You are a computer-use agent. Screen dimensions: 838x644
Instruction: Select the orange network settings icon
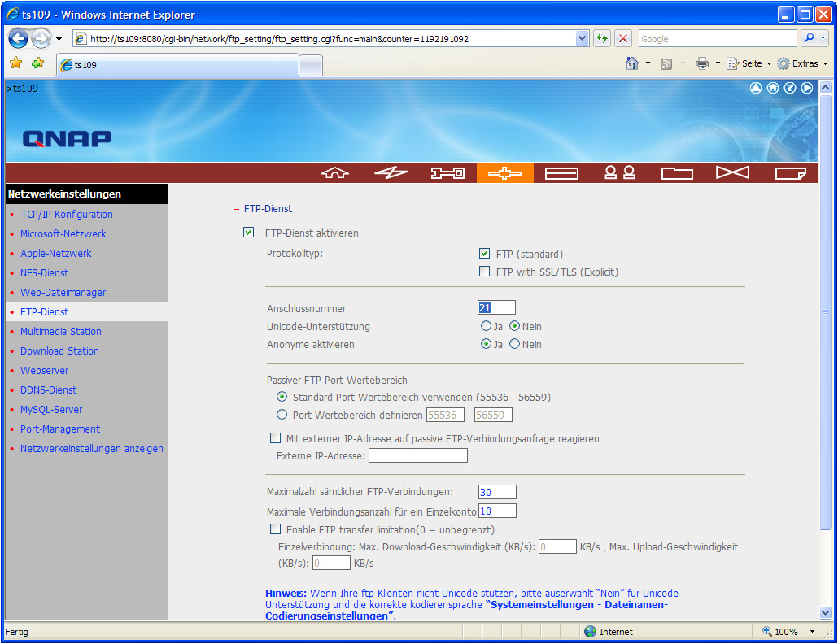tap(504, 172)
